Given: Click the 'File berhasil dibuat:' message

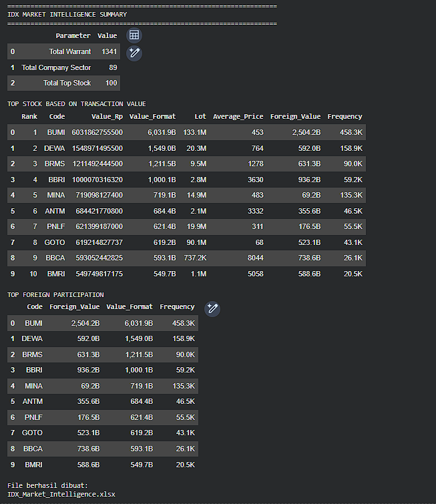Looking at the screenshot, I should click(x=47, y=485).
